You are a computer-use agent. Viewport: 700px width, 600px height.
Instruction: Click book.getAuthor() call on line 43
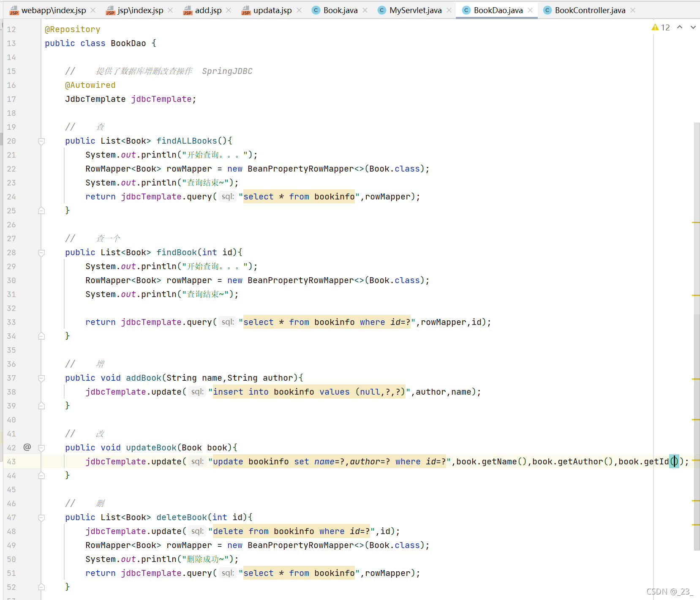coord(572,461)
